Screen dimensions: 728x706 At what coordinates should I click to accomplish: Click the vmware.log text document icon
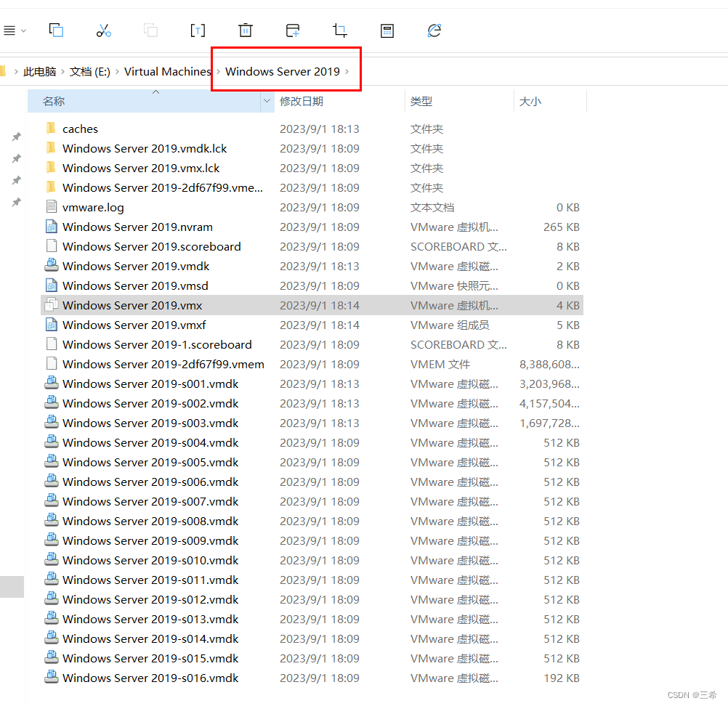pyautogui.click(x=52, y=206)
